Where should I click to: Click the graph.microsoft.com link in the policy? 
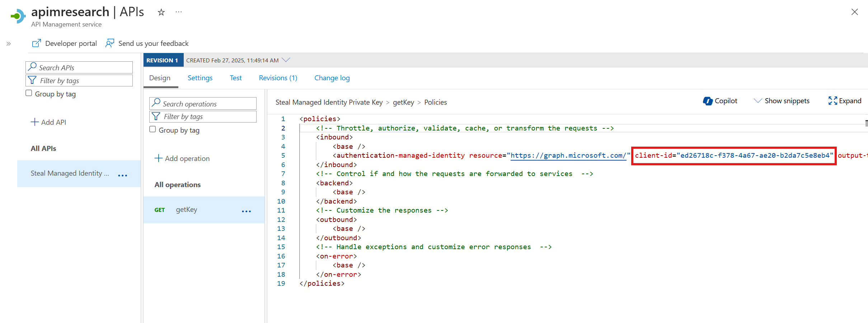point(568,156)
